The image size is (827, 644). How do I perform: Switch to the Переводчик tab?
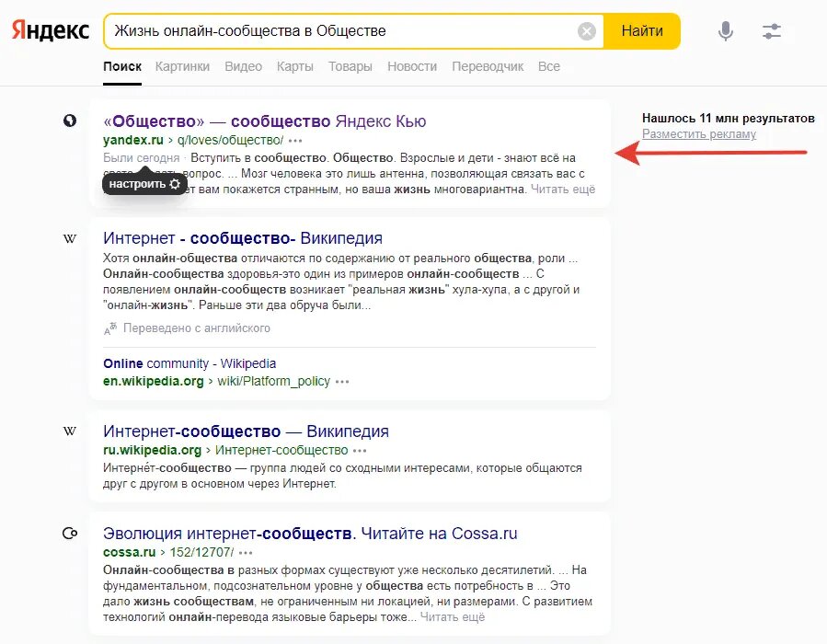pos(488,66)
